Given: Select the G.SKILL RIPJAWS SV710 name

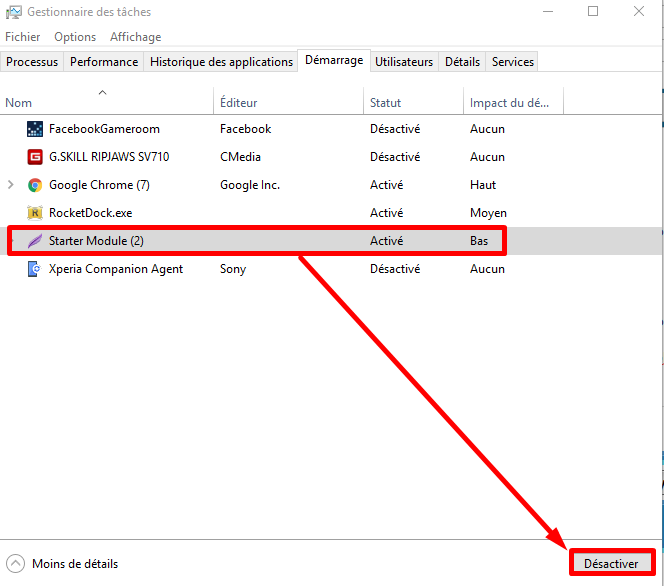Looking at the screenshot, I should click(x=109, y=157).
